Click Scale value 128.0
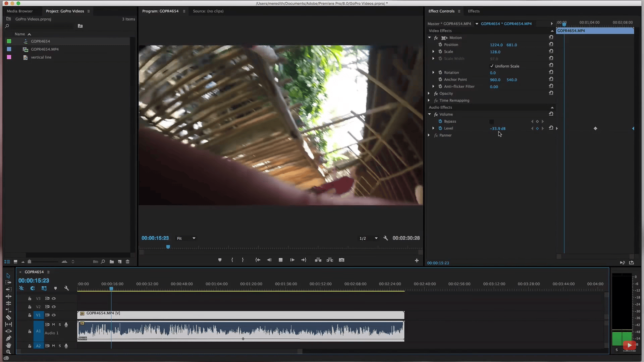 495,52
